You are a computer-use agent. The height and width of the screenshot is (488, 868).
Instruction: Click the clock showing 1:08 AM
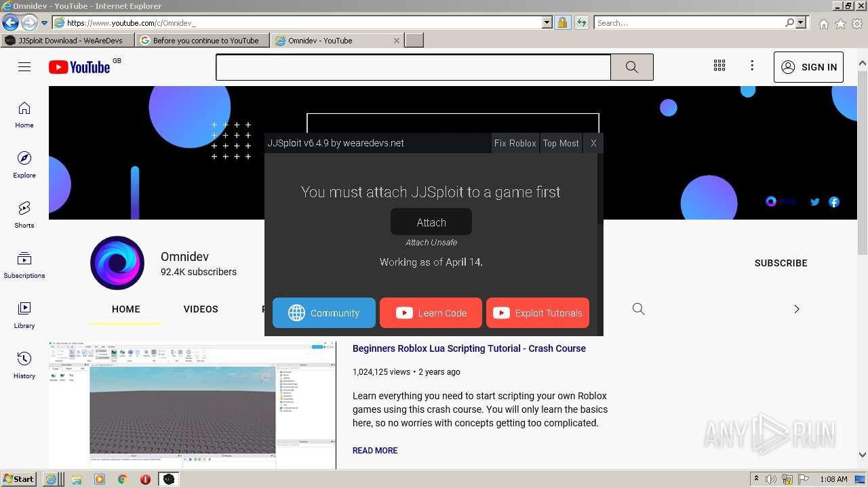[x=833, y=479]
